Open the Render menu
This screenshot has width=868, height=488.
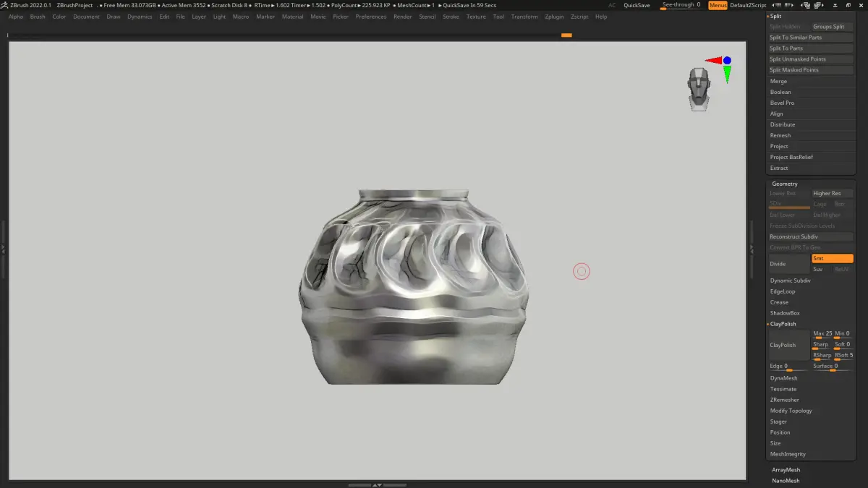[x=403, y=17]
